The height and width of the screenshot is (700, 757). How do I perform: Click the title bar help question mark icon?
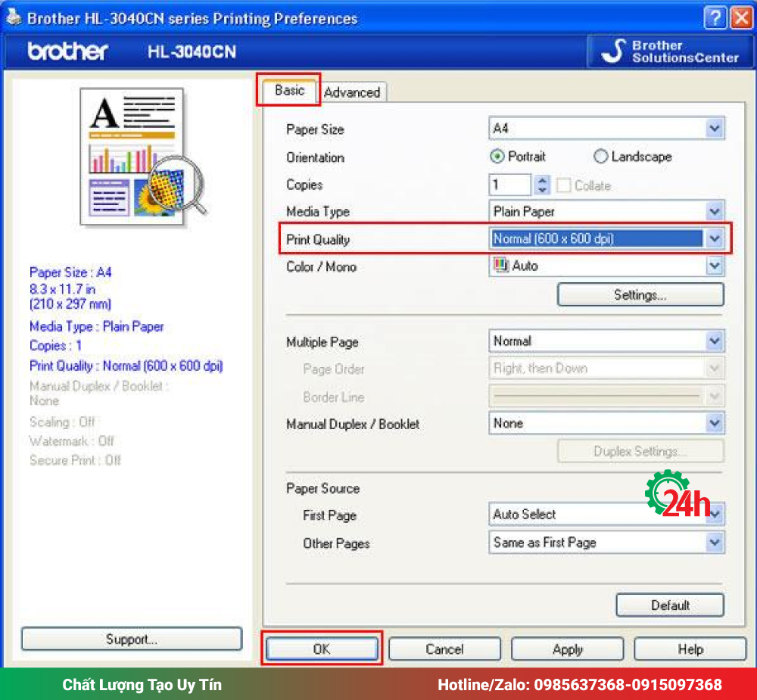pyautogui.click(x=715, y=18)
